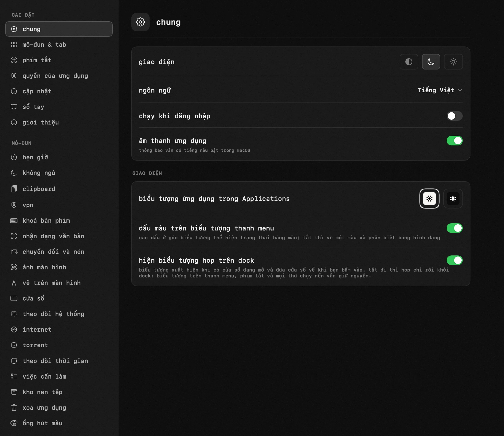The image size is (504, 436).
Task: Click the checklist icon for việc cần làm
Action: 14,376
